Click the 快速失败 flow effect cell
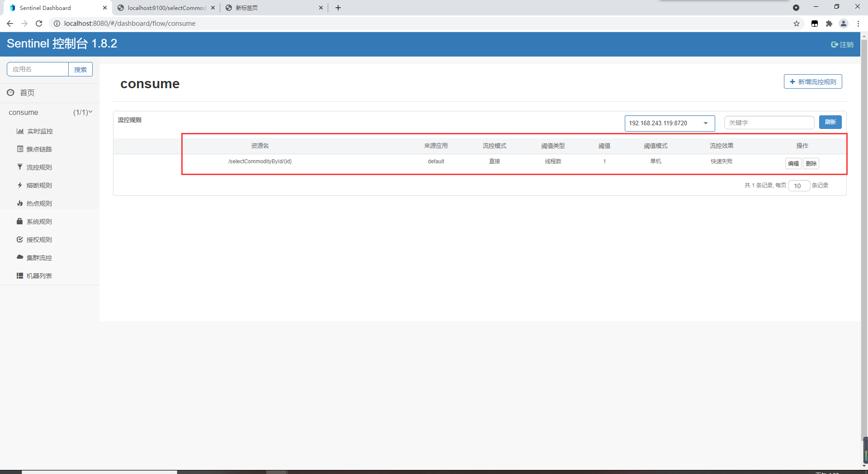This screenshot has width=868, height=474. (x=722, y=161)
